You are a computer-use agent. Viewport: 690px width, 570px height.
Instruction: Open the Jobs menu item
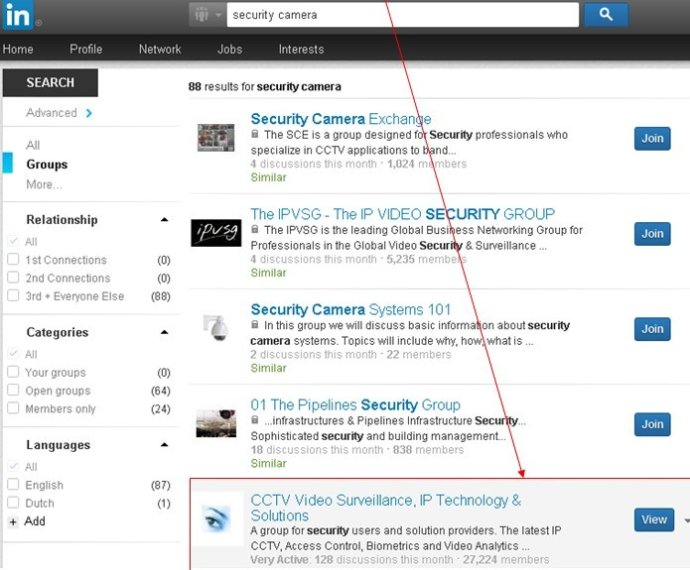click(229, 49)
